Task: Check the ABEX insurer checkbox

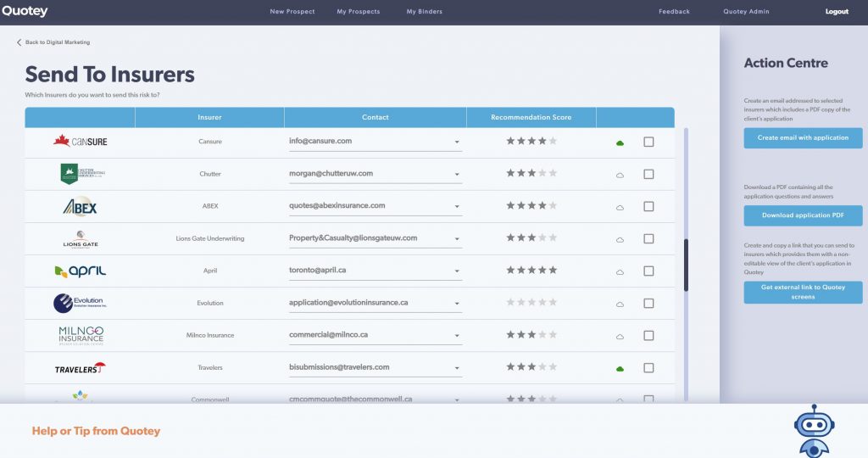Action: (x=648, y=207)
